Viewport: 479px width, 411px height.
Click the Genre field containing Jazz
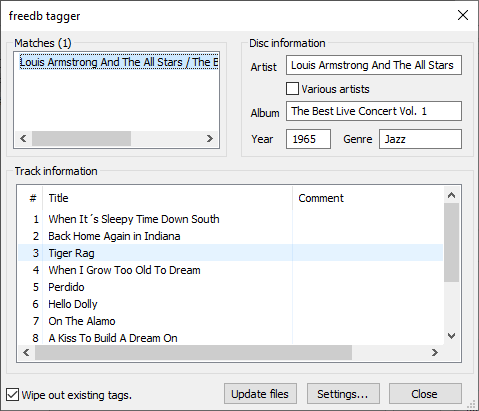[x=420, y=139]
